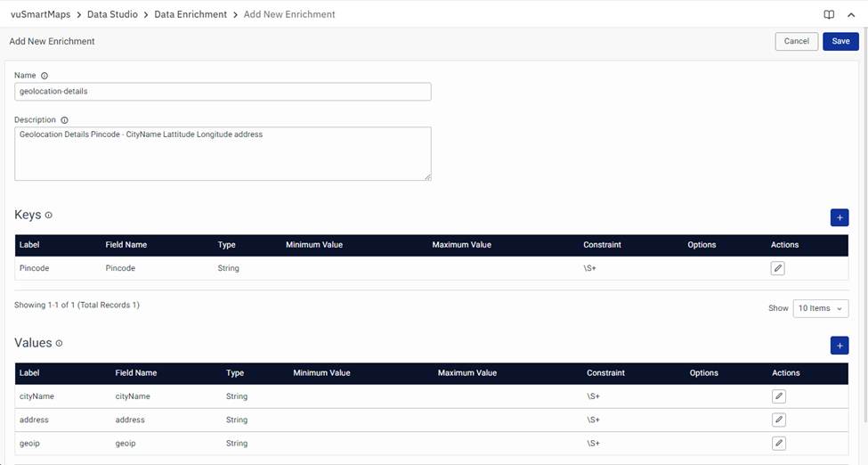Go to vuSmartMaps breadcrumb
This screenshot has height=465, width=868.
40,14
